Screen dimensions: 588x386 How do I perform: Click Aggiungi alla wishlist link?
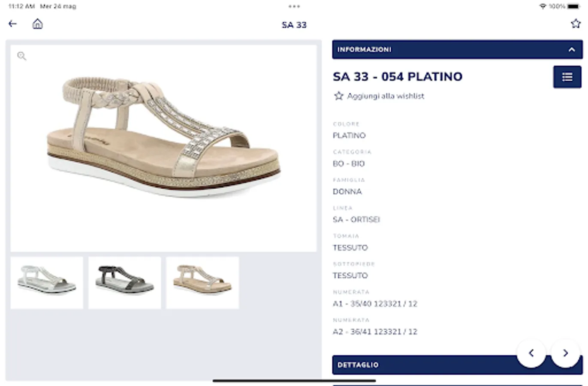(x=386, y=96)
